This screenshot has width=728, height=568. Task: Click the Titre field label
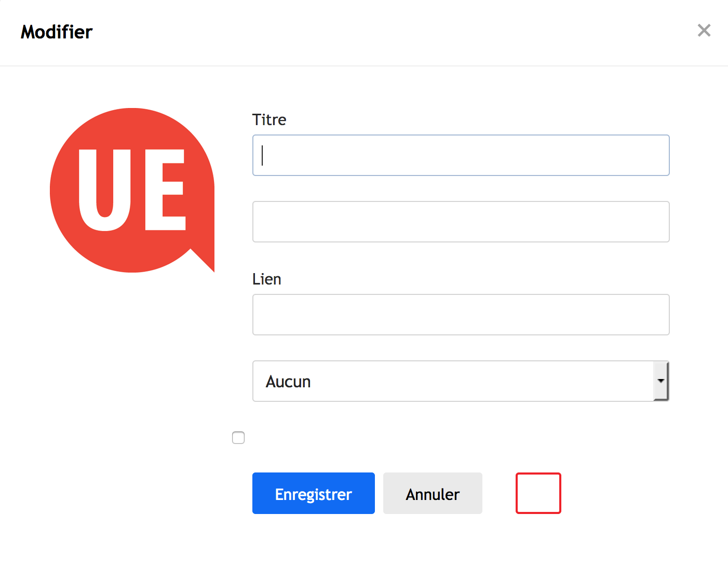point(269,120)
